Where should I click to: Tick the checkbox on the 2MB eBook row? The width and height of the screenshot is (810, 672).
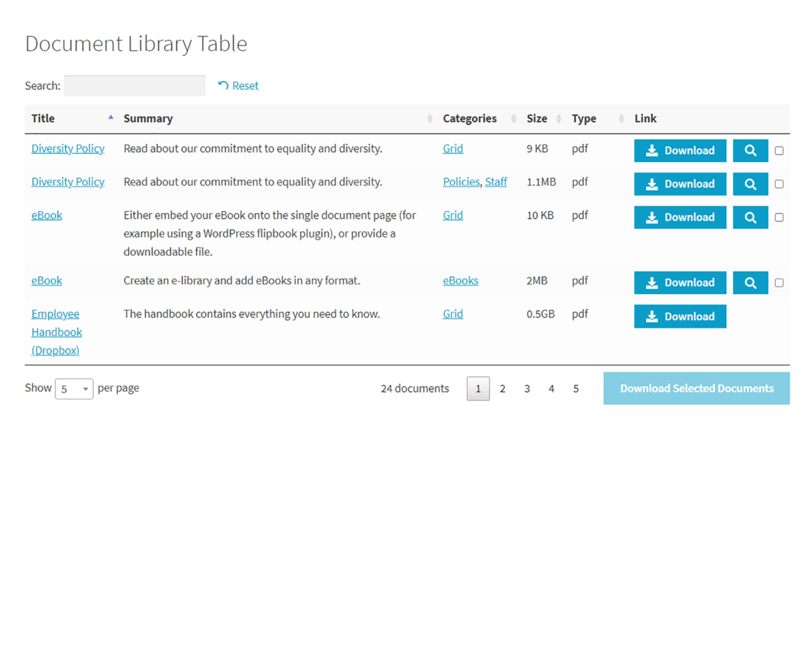tap(779, 282)
